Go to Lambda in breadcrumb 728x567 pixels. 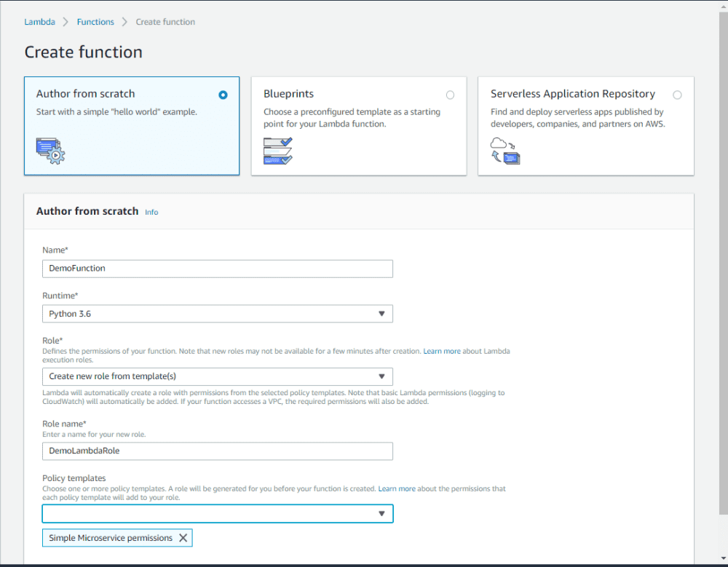(x=39, y=22)
